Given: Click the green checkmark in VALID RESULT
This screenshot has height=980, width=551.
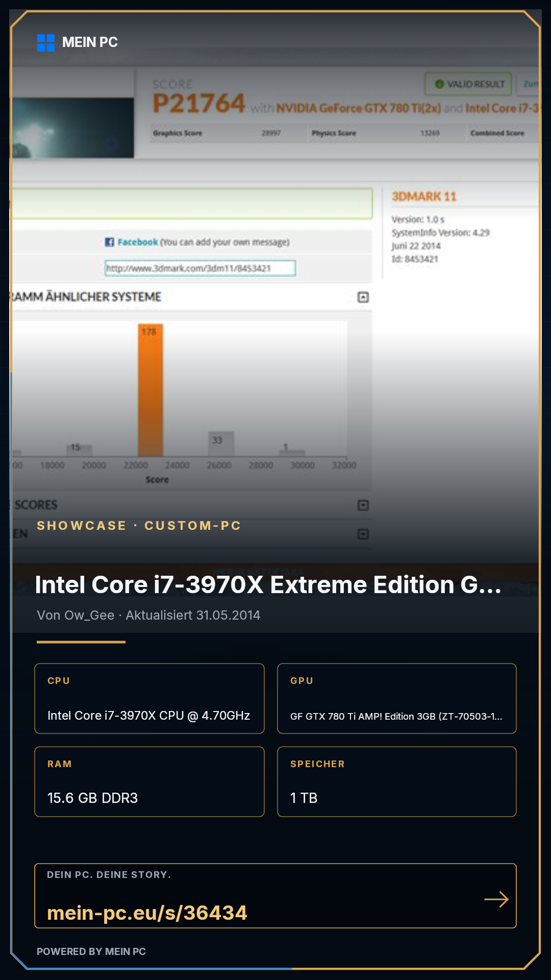Looking at the screenshot, I should coord(439,84).
